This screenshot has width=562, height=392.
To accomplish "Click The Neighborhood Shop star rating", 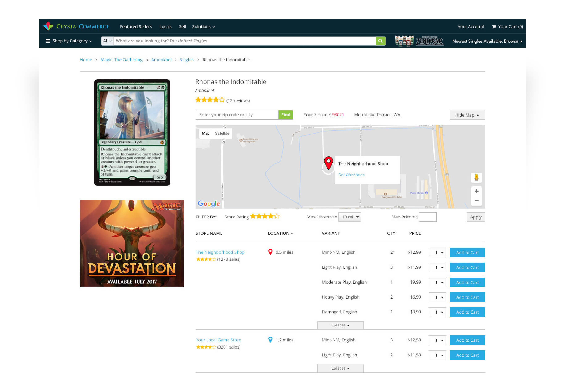I will (206, 259).
